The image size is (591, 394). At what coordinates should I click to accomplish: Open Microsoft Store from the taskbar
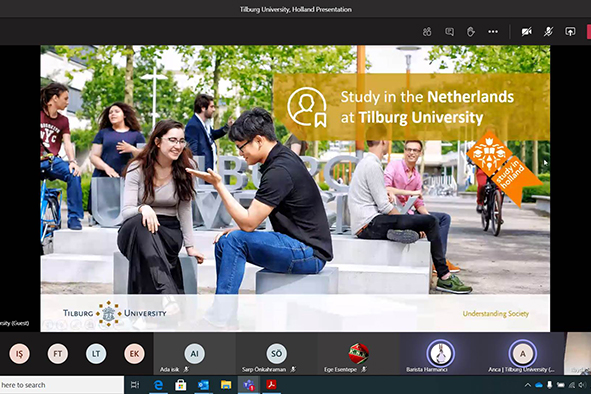click(x=181, y=385)
